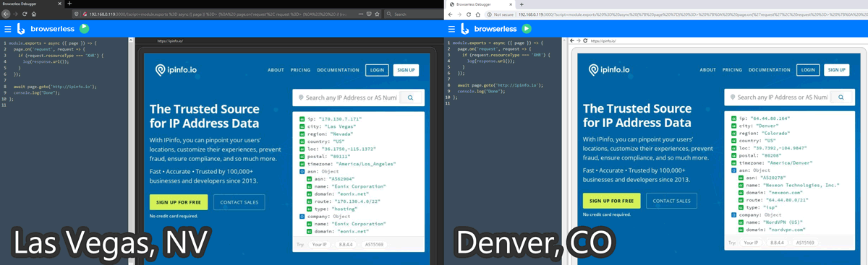This screenshot has width=868, height=265.
Task: Search the IP in the Las Vegas ipinfo page
Action: coord(410,97)
